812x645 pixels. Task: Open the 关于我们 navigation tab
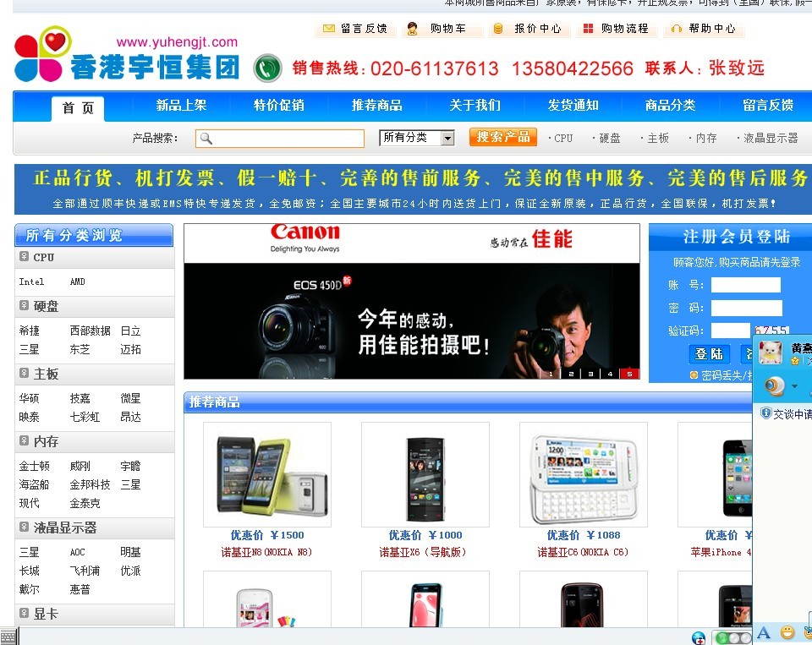[475, 106]
